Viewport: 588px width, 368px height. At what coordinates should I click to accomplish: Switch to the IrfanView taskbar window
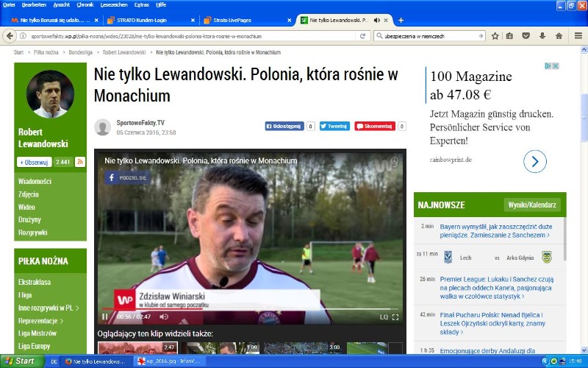(171, 361)
